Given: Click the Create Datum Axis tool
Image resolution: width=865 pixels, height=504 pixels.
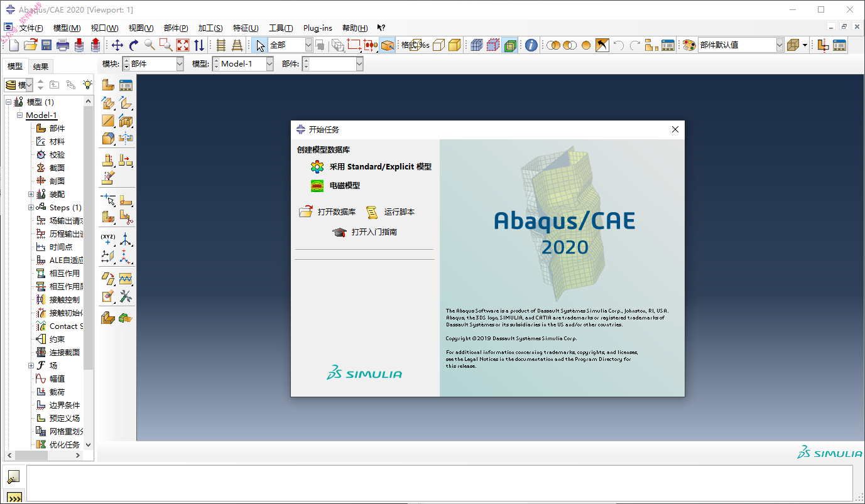Looking at the screenshot, I should coord(126,239).
